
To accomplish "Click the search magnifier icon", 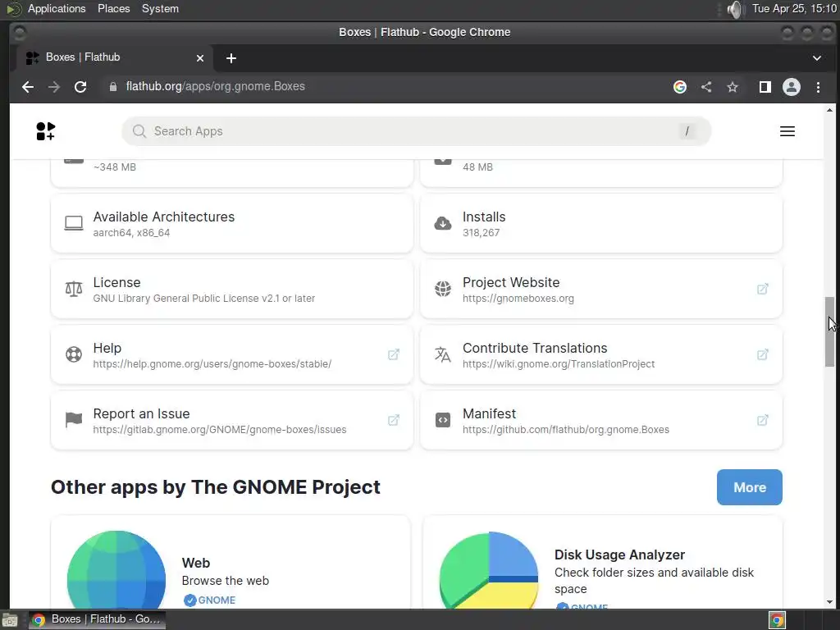I will click(139, 131).
